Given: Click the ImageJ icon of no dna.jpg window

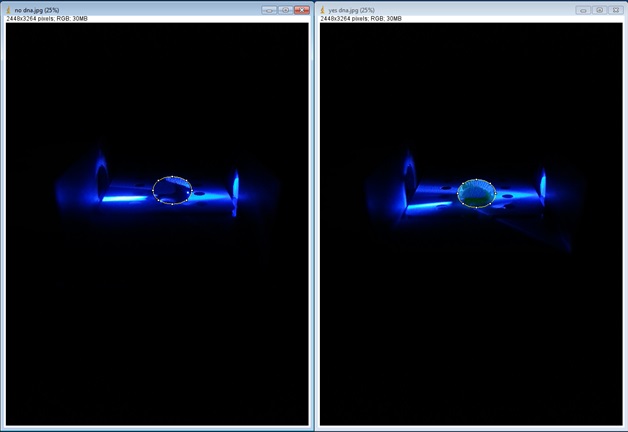Looking at the screenshot, I should (x=9, y=10).
